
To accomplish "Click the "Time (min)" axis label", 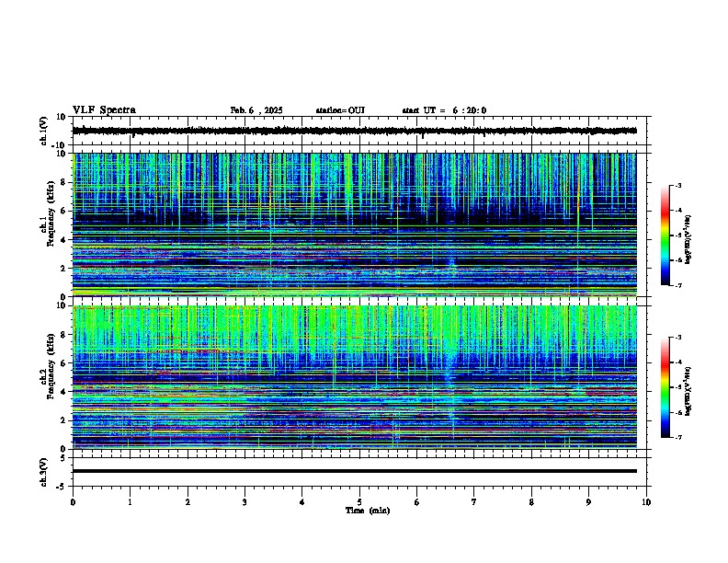I will tap(368, 511).
